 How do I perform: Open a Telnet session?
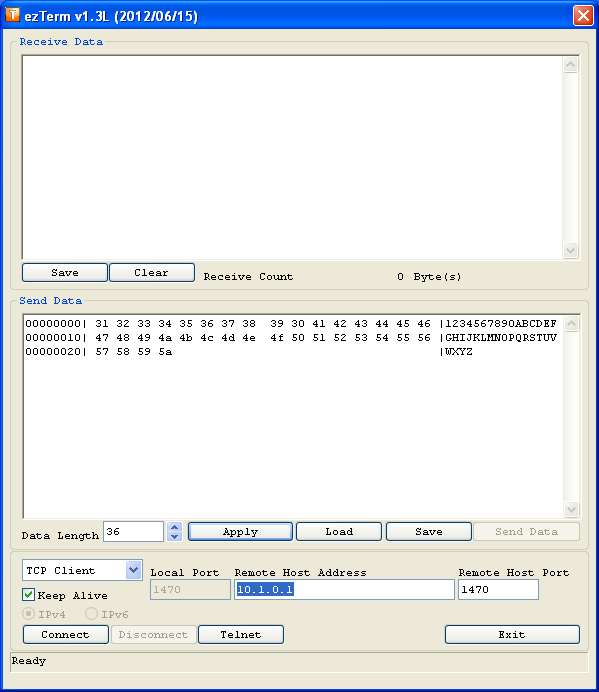(241, 634)
